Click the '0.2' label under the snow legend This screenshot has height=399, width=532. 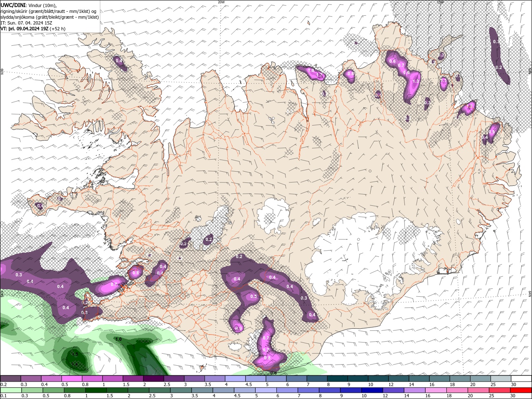click(3, 384)
